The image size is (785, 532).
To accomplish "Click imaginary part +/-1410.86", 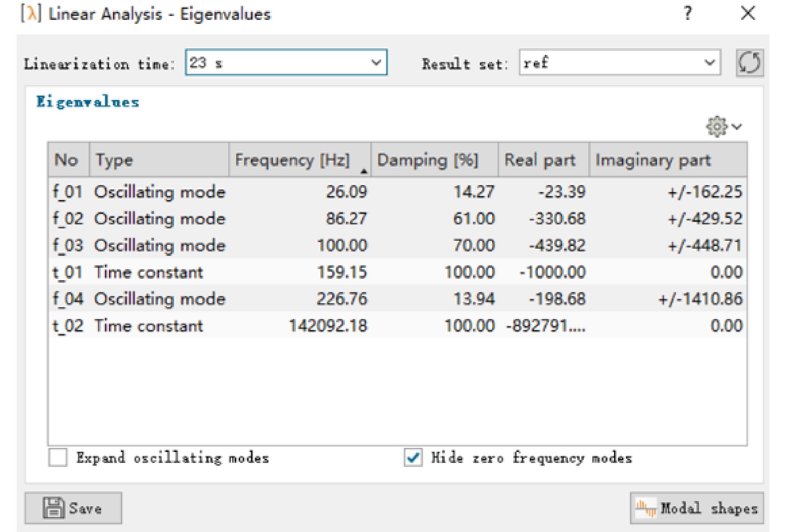I will tap(700, 299).
